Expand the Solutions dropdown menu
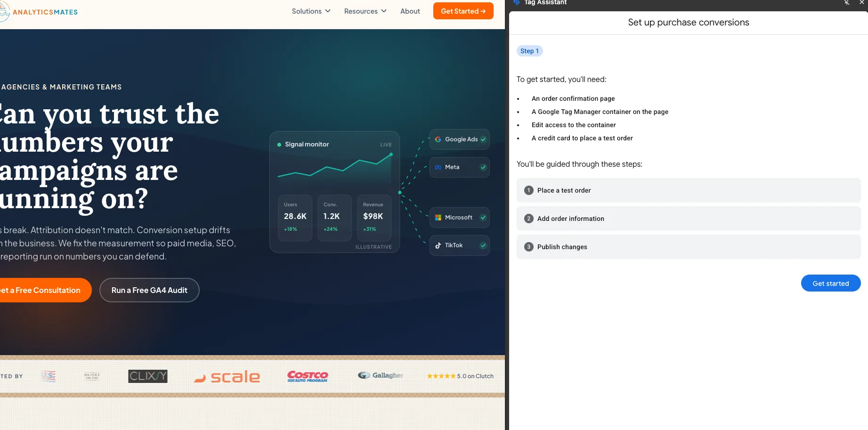The width and height of the screenshot is (868, 430). point(311,11)
